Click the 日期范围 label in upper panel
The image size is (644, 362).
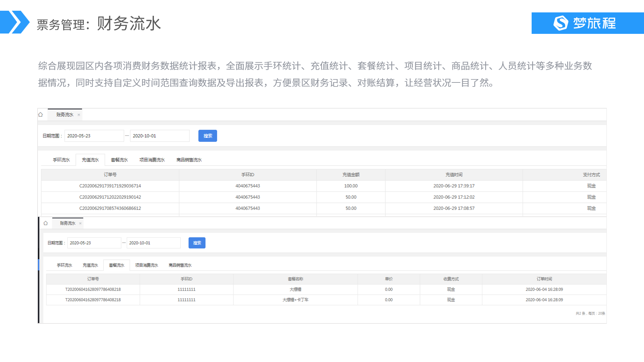point(52,136)
